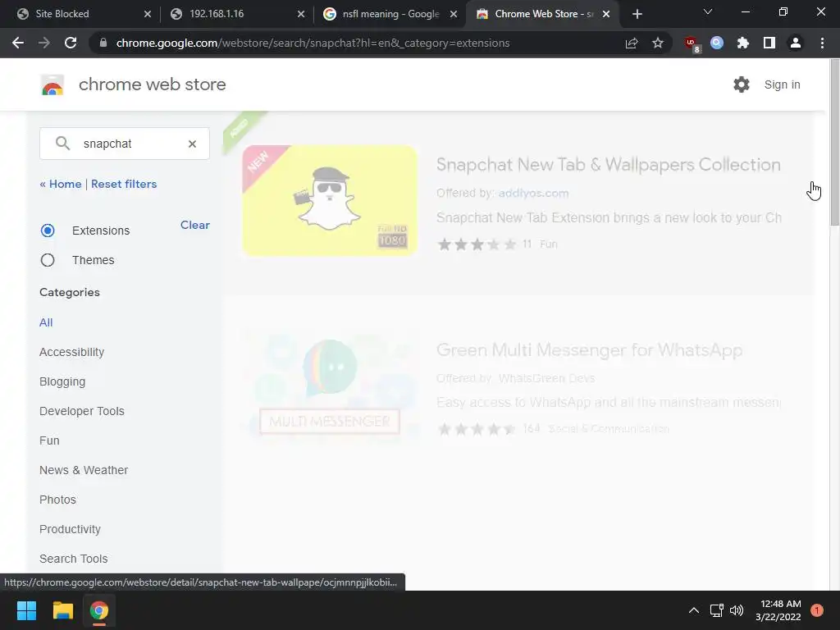
Task: Click Reset filters link
Action: (x=124, y=184)
